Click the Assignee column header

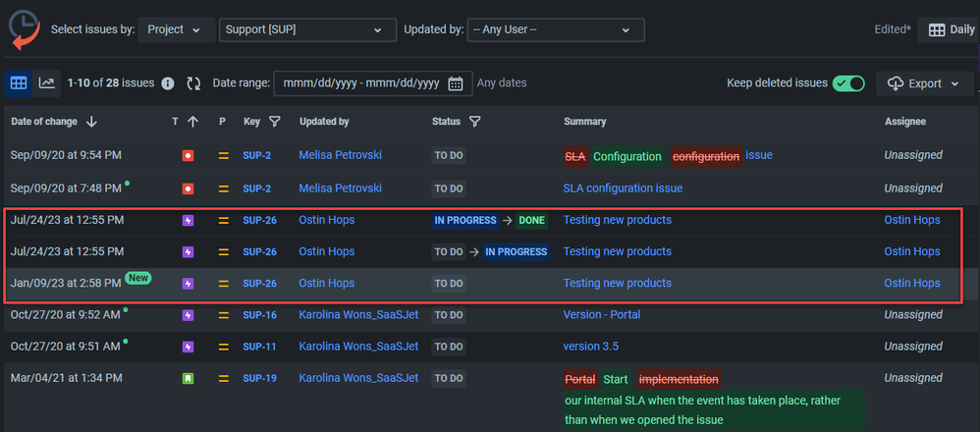(905, 122)
